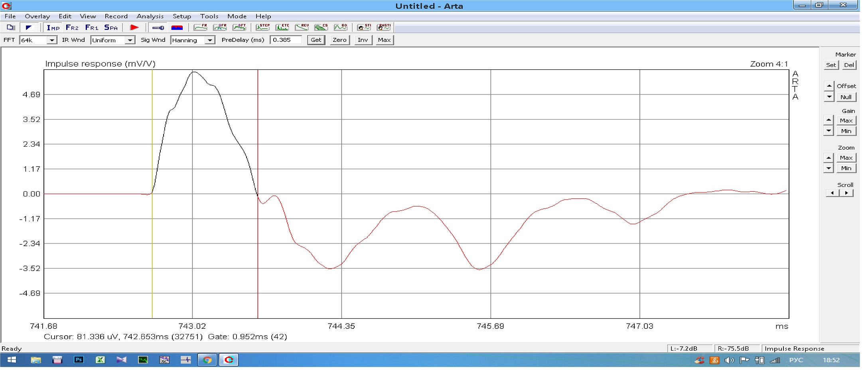Open the Analysis menu
Image resolution: width=868 pixels, height=377 pixels.
pyautogui.click(x=150, y=16)
